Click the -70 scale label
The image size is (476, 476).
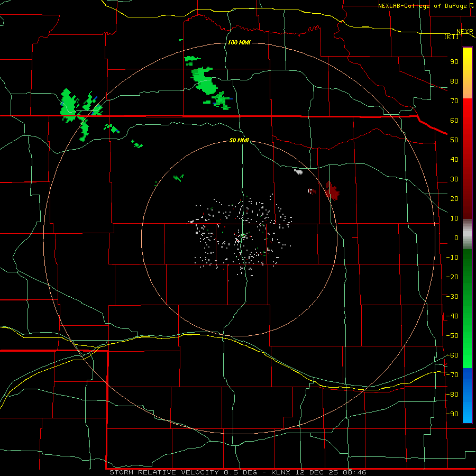coord(452,375)
